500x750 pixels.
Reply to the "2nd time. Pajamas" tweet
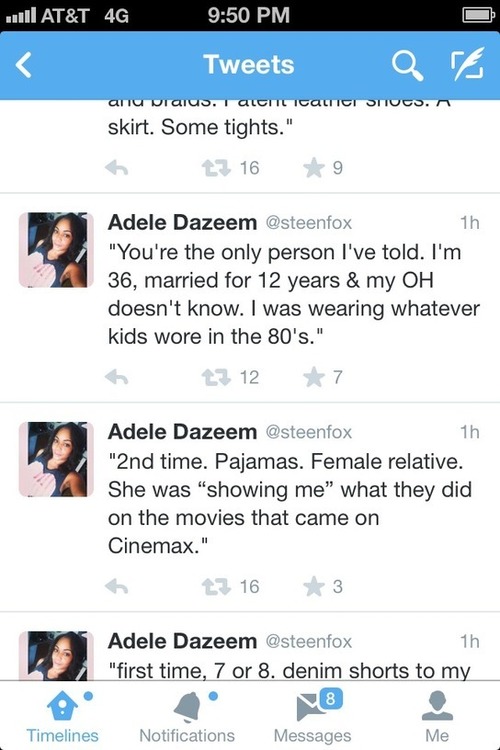click(x=116, y=586)
